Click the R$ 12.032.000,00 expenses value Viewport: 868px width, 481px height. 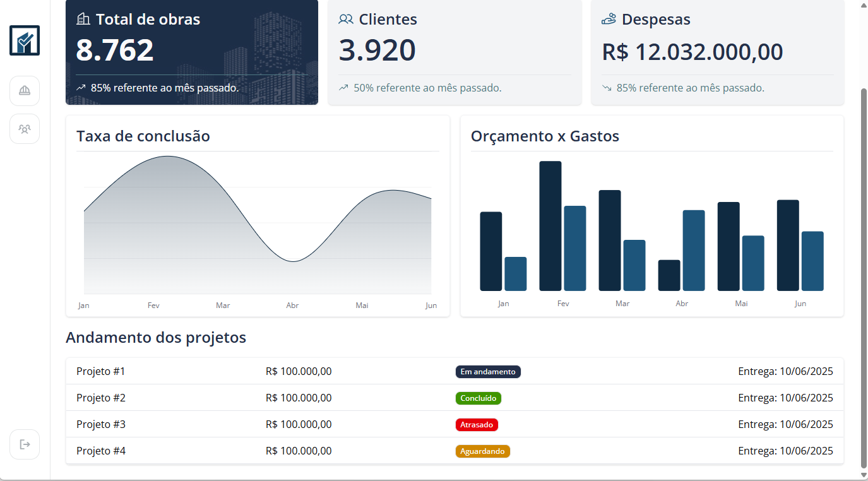click(693, 52)
